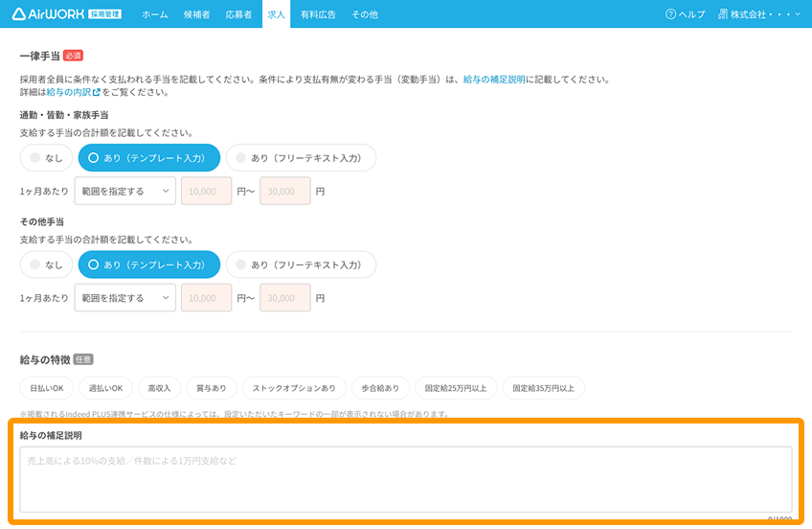Click minimum amount field for その他手当
812x529 pixels.
point(206,297)
